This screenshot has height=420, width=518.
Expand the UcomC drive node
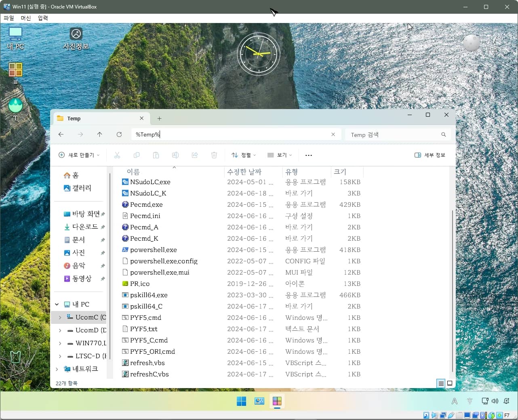[x=60, y=317]
